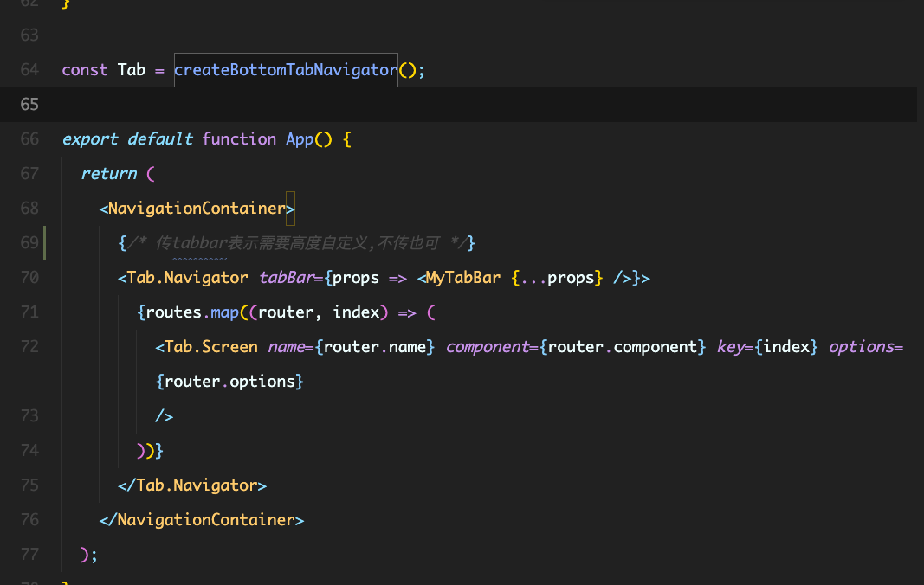This screenshot has height=585, width=924.
Task: Click 'Tab.Screen' tag on line 72
Action: [x=206, y=347]
